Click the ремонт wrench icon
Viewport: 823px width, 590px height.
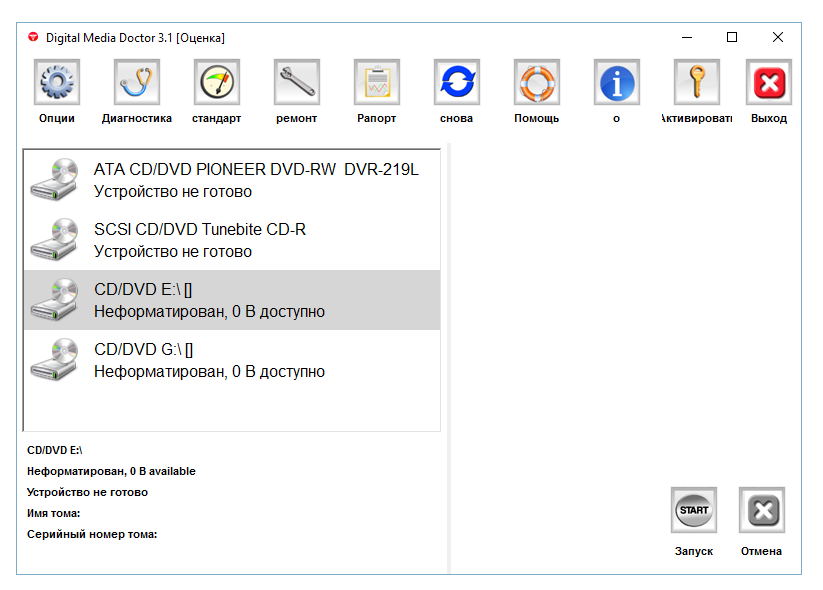(x=297, y=82)
